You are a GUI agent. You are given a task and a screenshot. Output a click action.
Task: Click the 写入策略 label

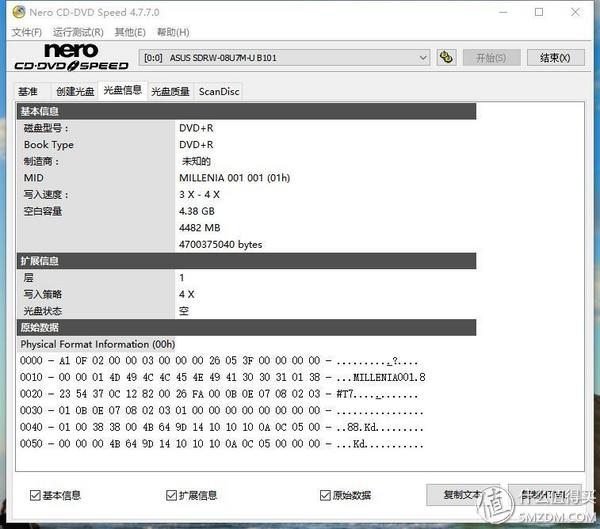click(42, 294)
